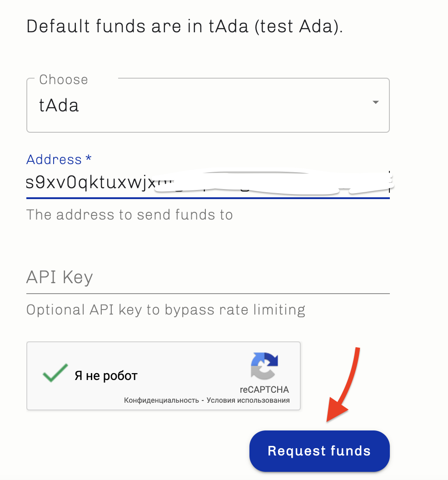
Task: Click the Choose field label
Action: 63,80
